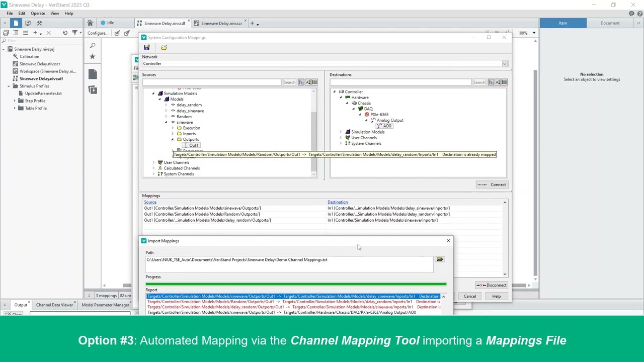Collapse Stimulus Profiles in project tree
This screenshot has height=362, width=644.
pos(9,86)
